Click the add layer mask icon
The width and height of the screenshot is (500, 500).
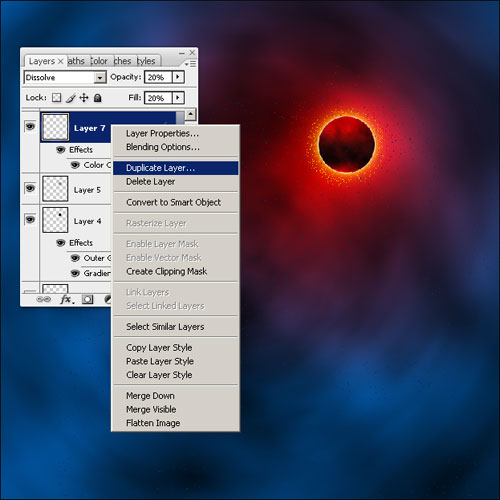[88, 299]
